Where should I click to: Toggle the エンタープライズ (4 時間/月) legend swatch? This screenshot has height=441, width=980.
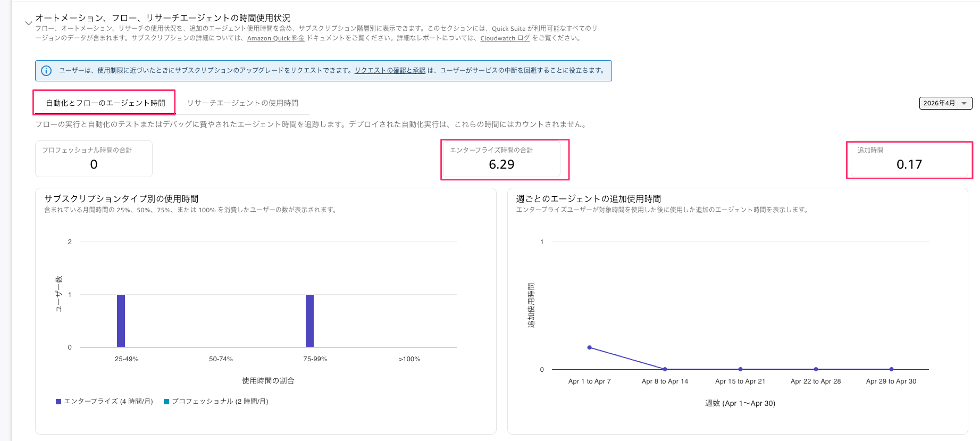(x=58, y=402)
